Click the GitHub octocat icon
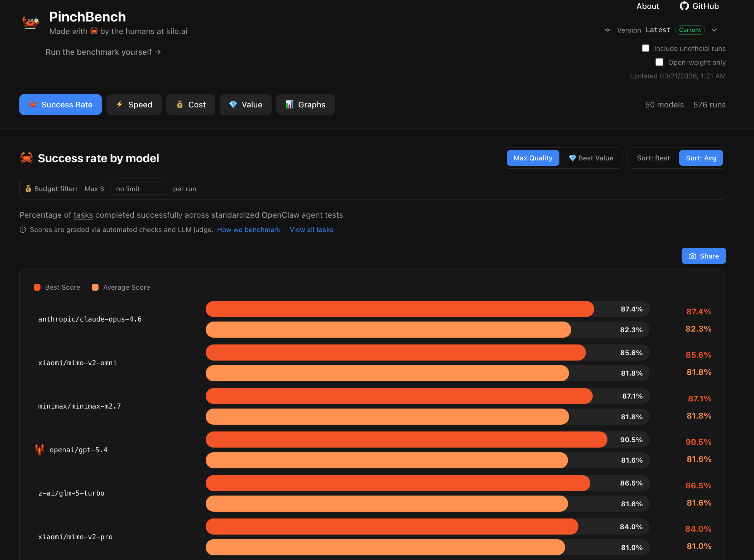Viewport: 754px width, 560px height. click(684, 6)
